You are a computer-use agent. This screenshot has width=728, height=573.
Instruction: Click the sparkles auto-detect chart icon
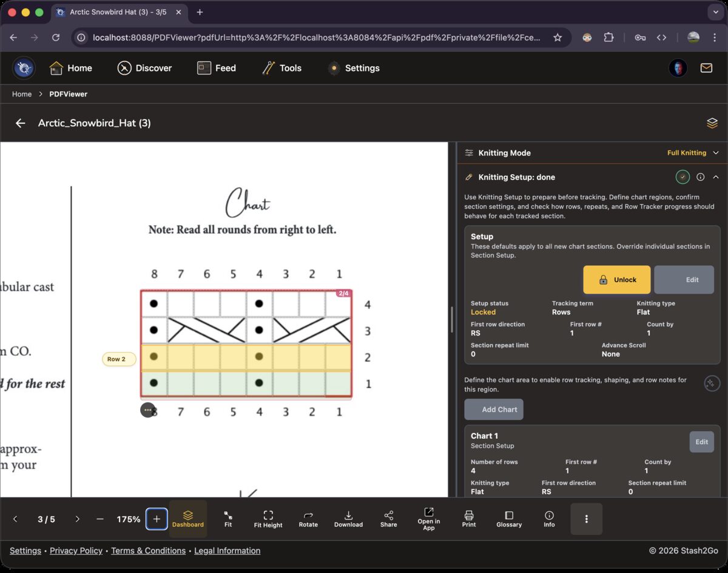(712, 383)
